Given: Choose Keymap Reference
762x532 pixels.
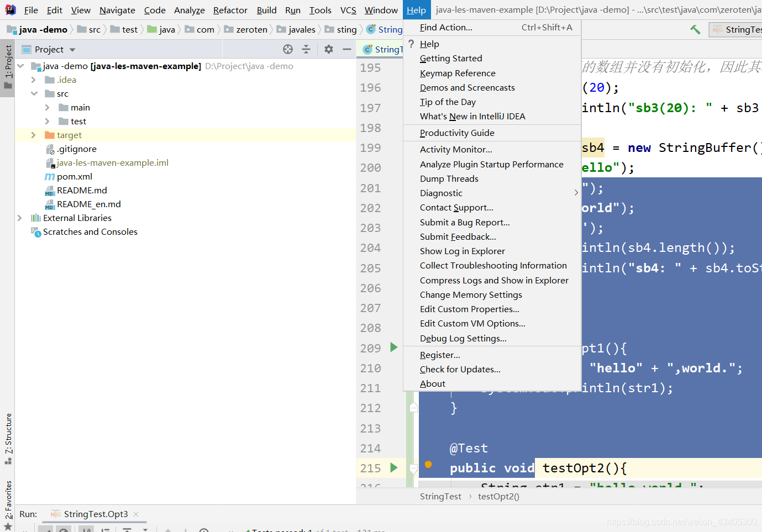Looking at the screenshot, I should point(492,73).
